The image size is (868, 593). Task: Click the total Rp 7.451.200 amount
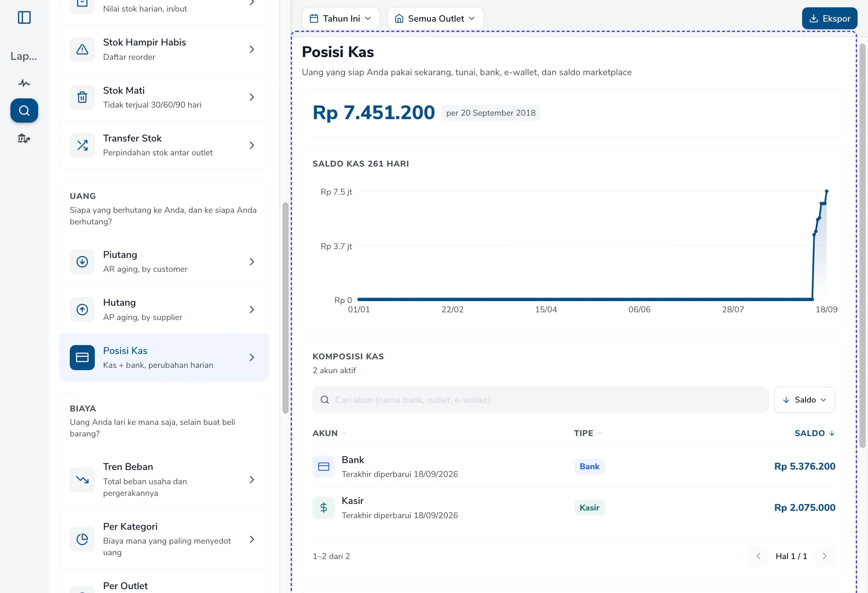373,113
